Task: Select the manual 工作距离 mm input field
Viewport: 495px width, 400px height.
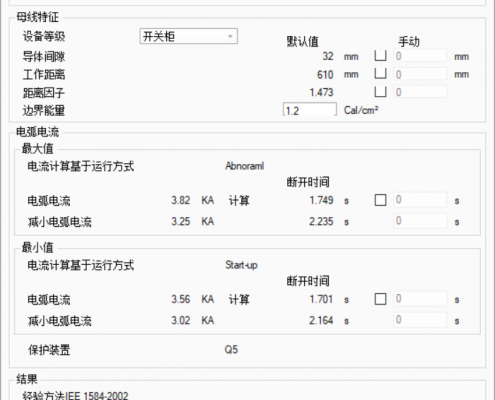Action: point(420,74)
